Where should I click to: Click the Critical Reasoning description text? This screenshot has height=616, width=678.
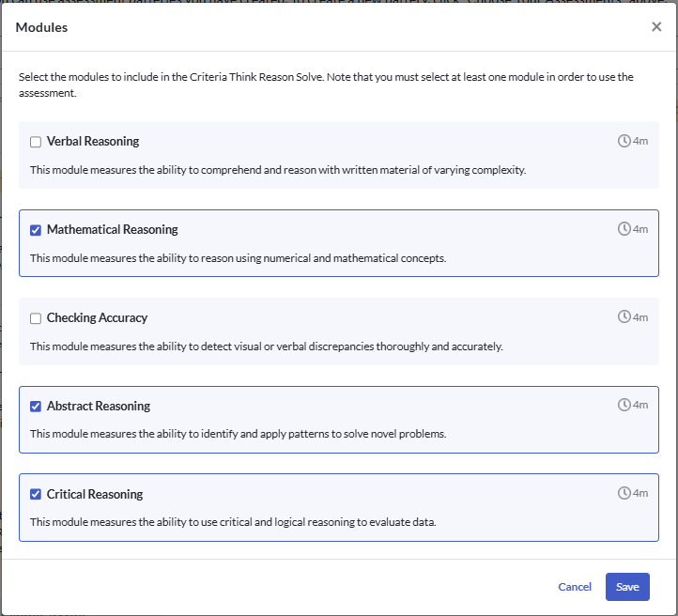pos(233,522)
